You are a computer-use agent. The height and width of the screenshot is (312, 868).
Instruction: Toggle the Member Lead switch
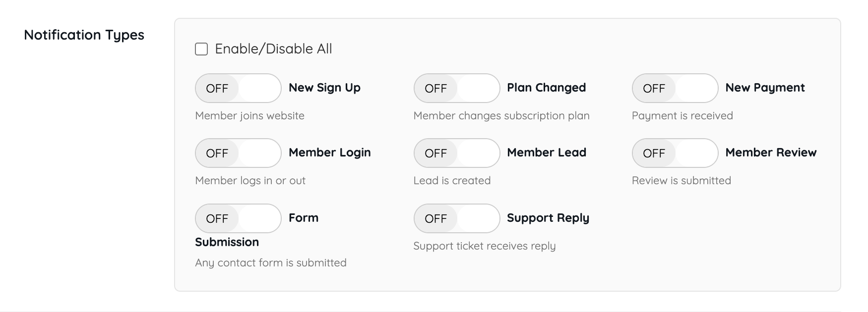pos(456,153)
